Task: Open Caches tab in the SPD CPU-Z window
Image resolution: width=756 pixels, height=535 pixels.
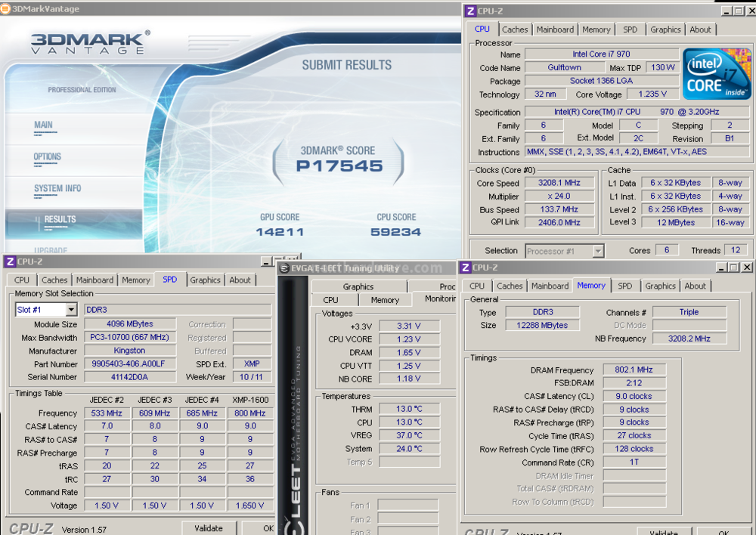Action: coord(54,280)
